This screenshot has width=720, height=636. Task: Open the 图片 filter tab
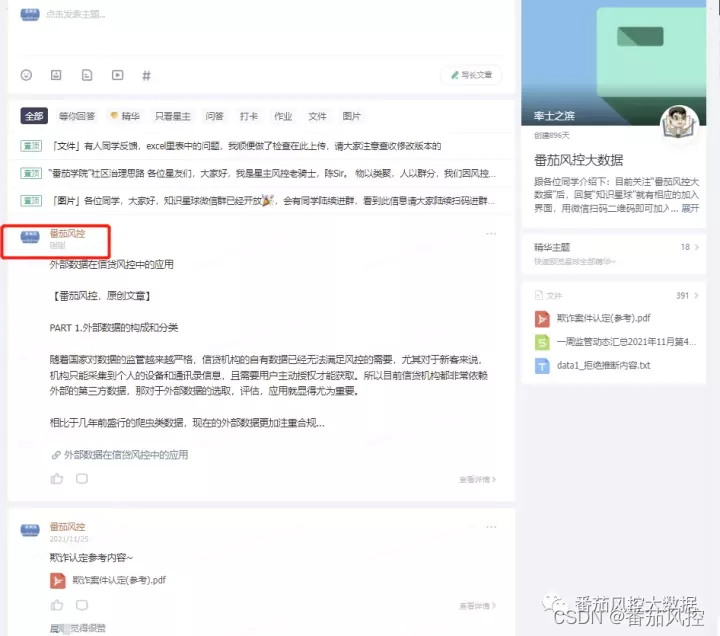pyautogui.click(x=352, y=116)
